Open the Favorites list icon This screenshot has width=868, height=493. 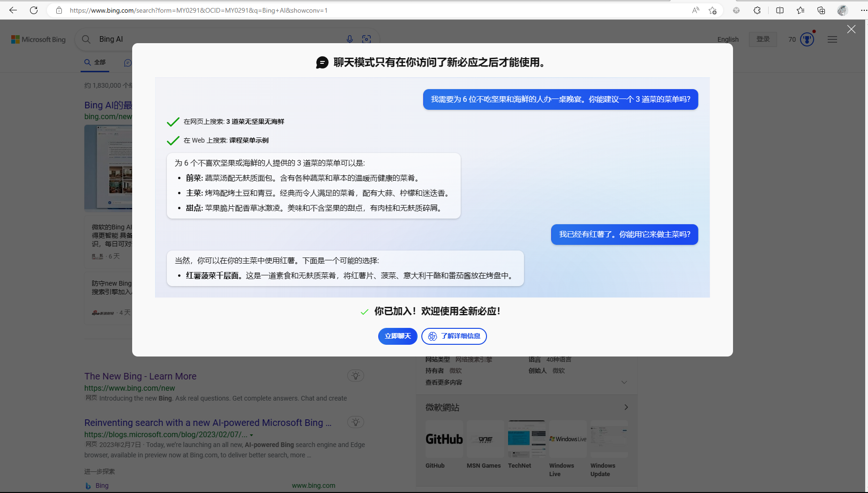tap(801, 10)
